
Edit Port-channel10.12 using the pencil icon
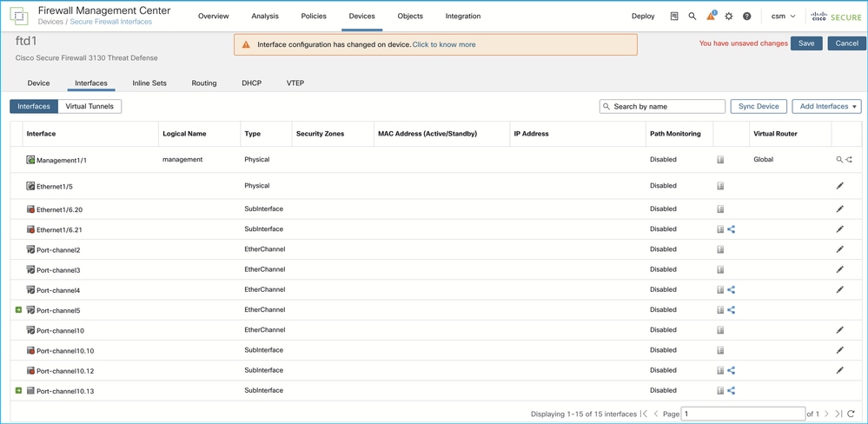click(840, 370)
